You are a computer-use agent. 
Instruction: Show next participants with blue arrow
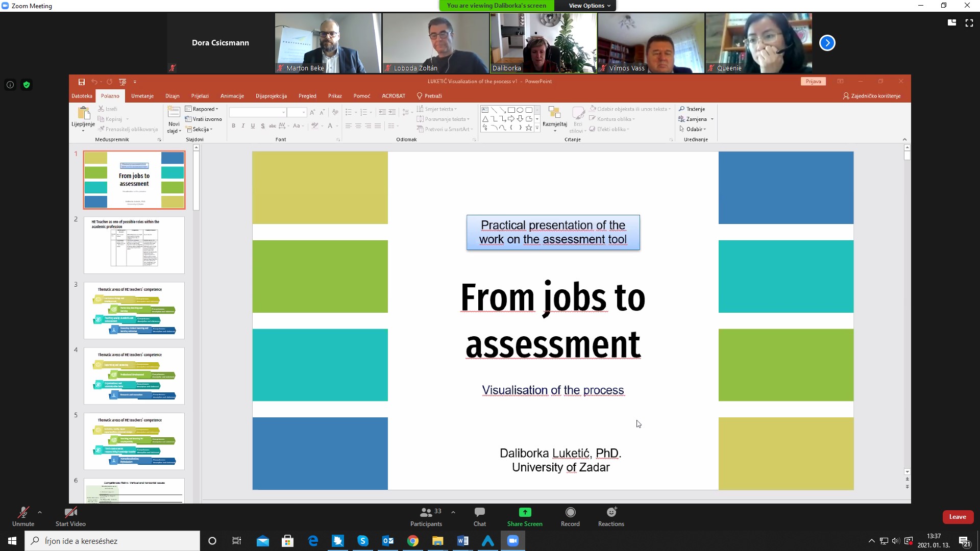[827, 43]
